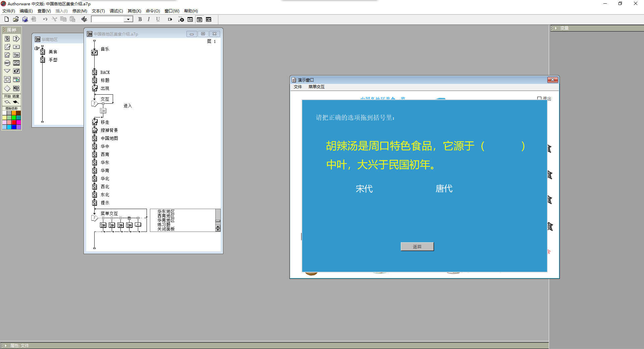
Task: Choose the orange icon colour swatch
Action: click(x=14, y=113)
